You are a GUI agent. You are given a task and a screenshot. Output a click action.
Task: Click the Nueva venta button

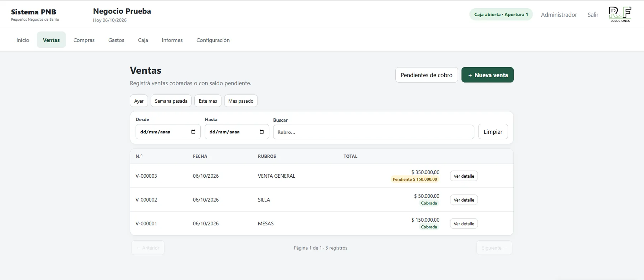pyautogui.click(x=488, y=75)
